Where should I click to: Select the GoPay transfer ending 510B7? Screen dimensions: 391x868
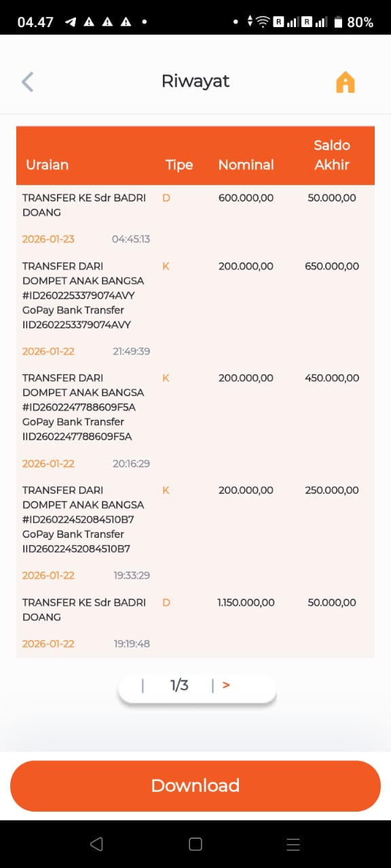pyautogui.click(x=195, y=533)
